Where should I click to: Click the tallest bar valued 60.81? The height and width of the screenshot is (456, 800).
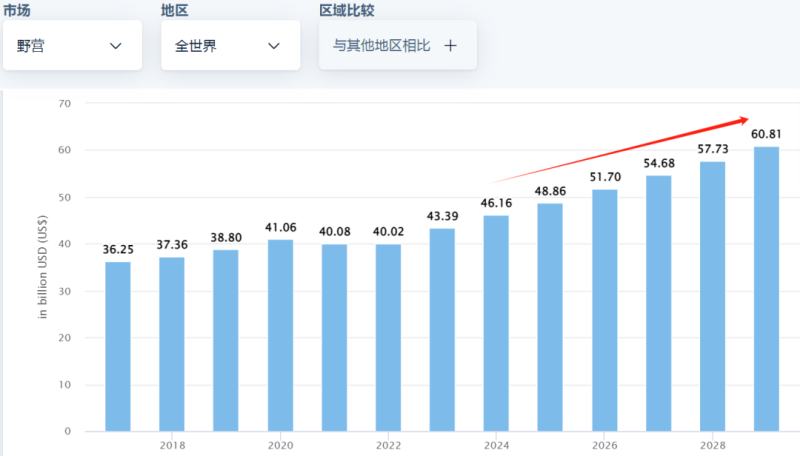point(766,289)
